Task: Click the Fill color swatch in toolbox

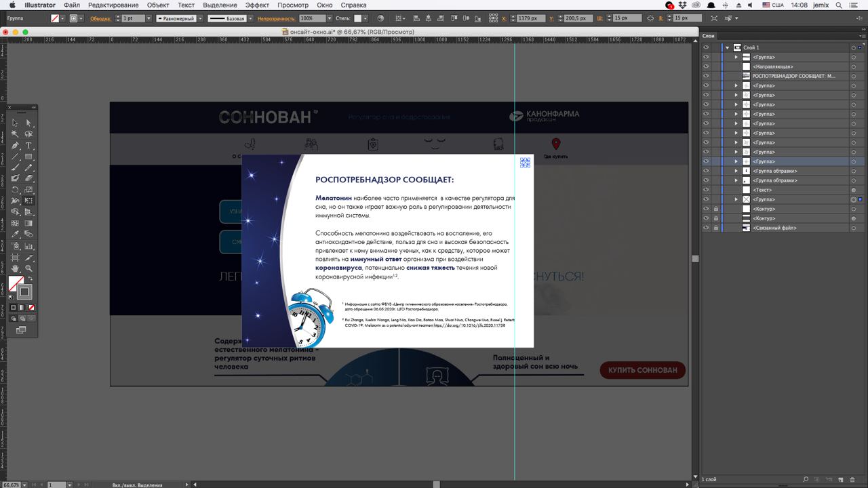Action: coord(16,283)
